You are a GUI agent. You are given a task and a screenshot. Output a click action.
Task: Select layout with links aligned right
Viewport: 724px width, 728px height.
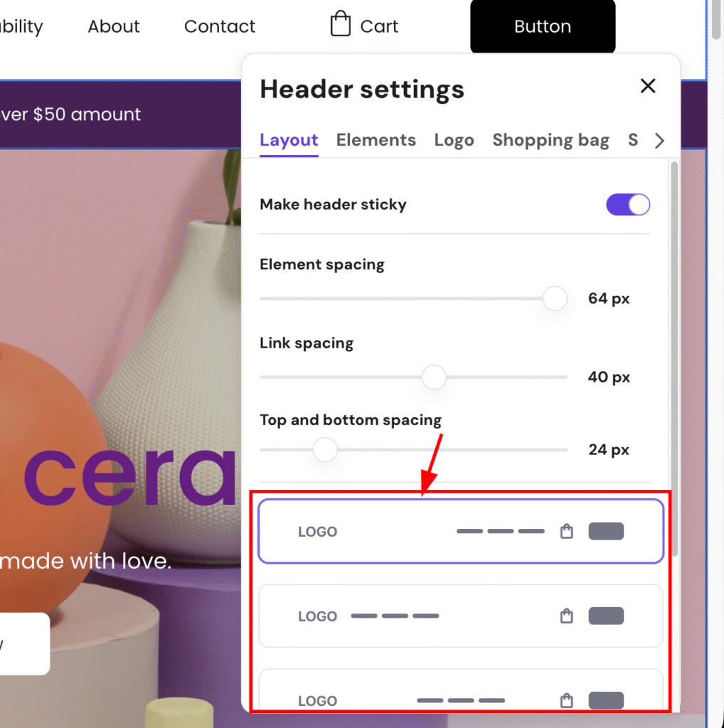point(461,531)
